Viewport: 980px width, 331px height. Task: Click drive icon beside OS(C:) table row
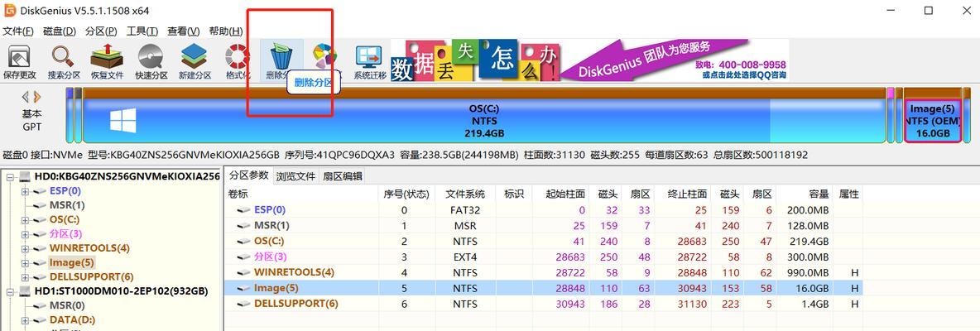[244, 241]
